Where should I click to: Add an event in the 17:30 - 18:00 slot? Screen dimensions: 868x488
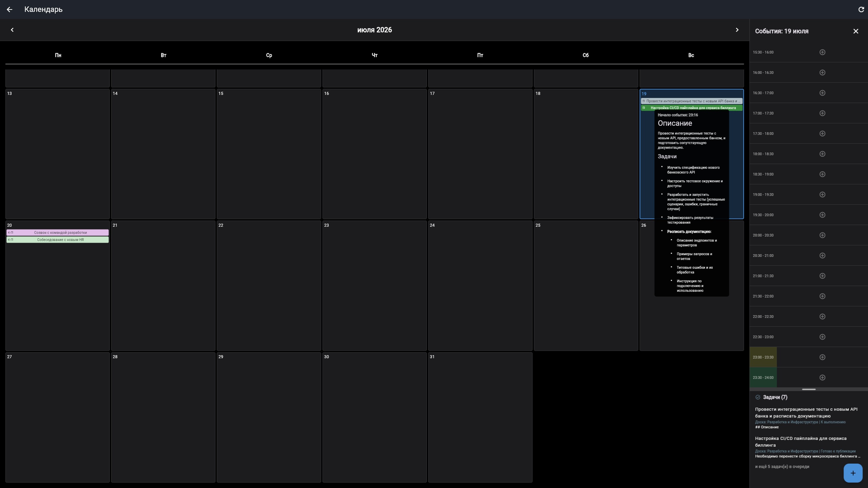click(822, 134)
